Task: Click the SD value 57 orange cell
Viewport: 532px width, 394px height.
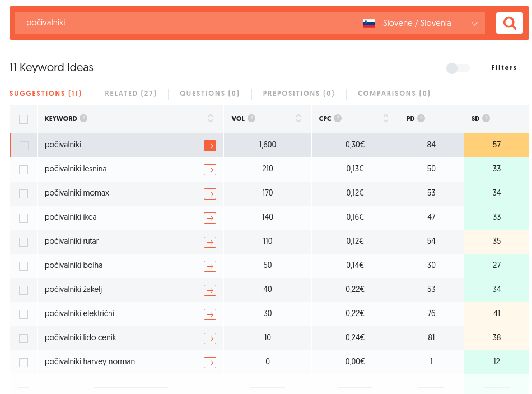Action: [x=496, y=145]
